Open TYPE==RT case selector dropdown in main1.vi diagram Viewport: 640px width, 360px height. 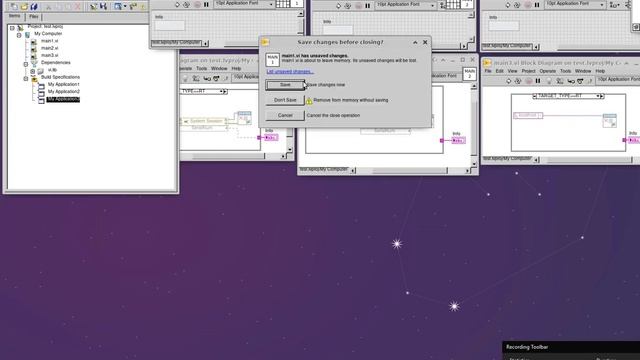[222, 91]
